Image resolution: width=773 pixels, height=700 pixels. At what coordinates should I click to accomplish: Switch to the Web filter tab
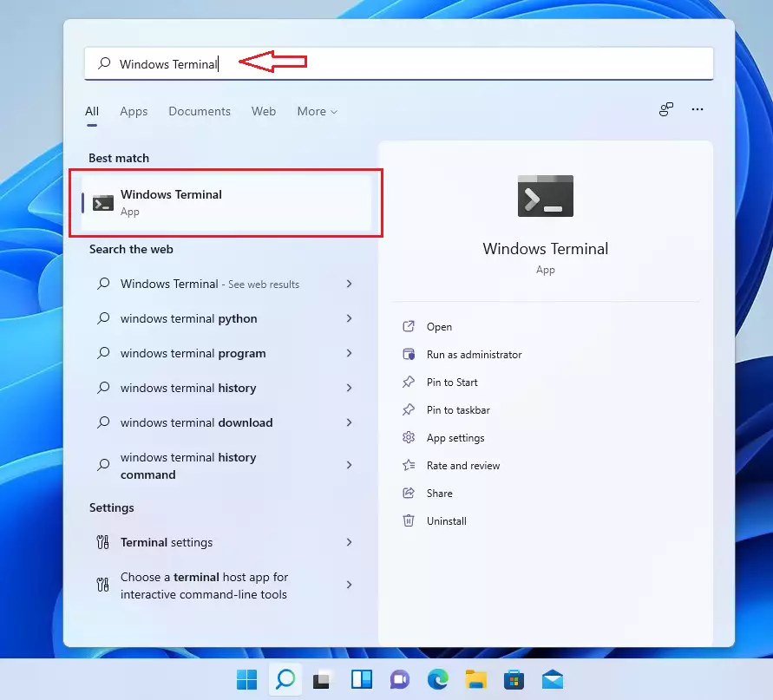pyautogui.click(x=264, y=111)
